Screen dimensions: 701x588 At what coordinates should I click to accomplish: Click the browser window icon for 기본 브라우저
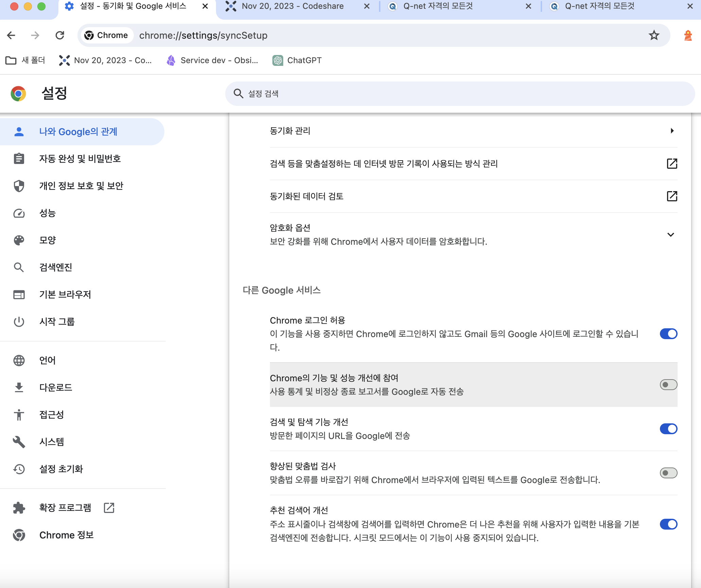19,294
